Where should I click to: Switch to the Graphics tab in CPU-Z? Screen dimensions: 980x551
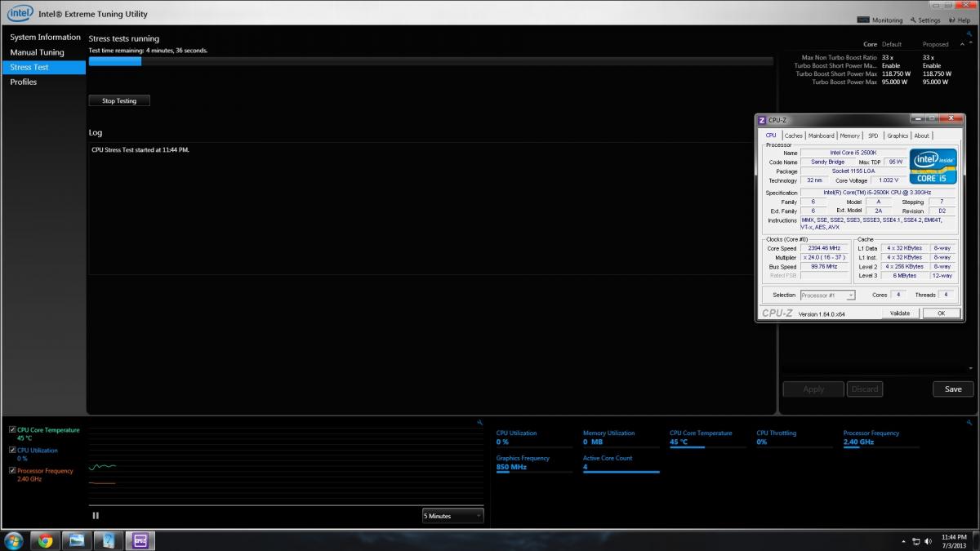(898, 136)
